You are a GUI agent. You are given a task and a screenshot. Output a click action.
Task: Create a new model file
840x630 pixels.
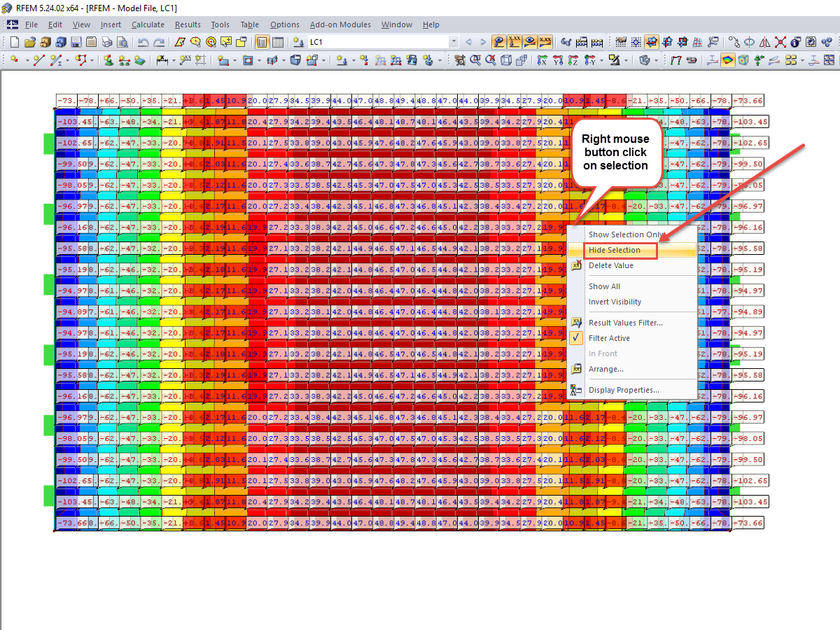click(x=14, y=42)
